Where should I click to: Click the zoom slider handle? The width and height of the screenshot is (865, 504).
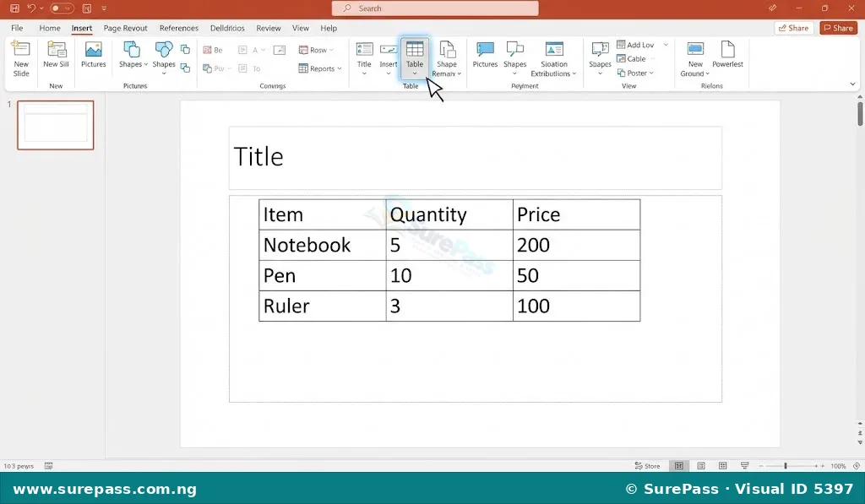[786, 466]
